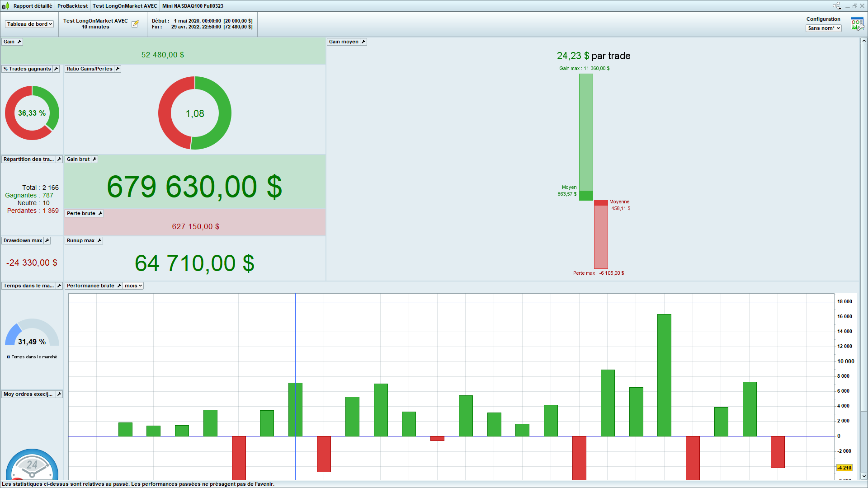
Task: Select the ProBacktest title bar item
Action: [x=72, y=6]
